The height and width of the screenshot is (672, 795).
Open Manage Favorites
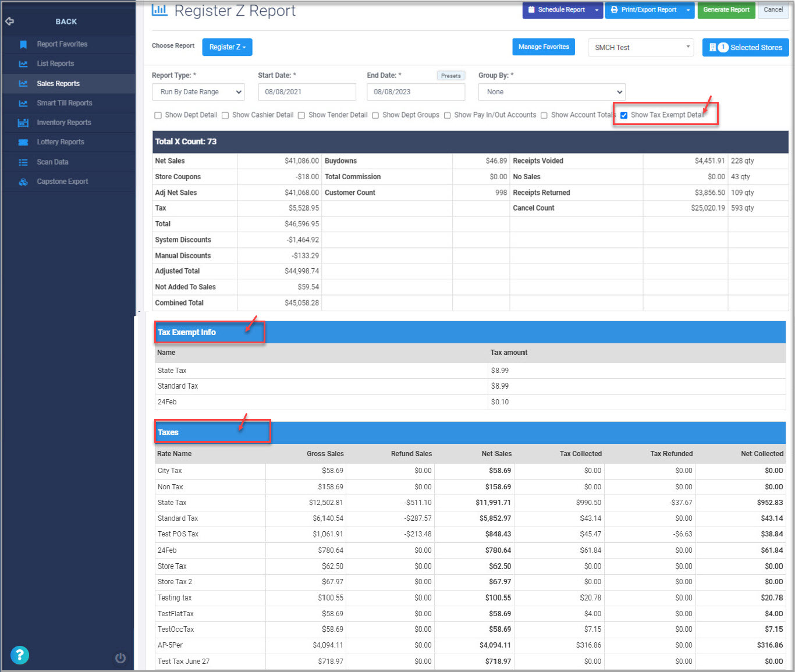pyautogui.click(x=544, y=47)
